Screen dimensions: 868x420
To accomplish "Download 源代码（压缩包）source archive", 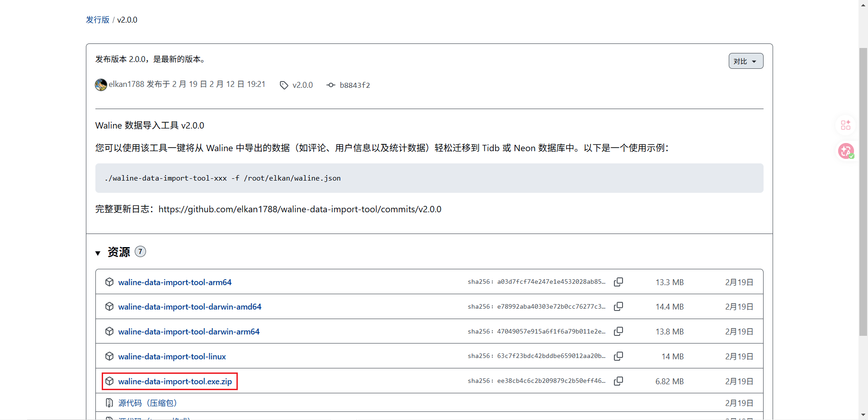I will tap(147, 403).
